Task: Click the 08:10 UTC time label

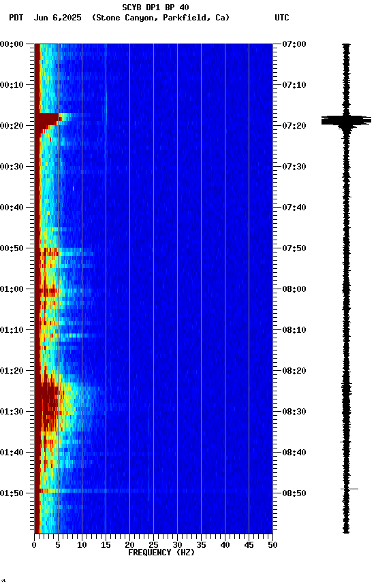Action: point(294,330)
